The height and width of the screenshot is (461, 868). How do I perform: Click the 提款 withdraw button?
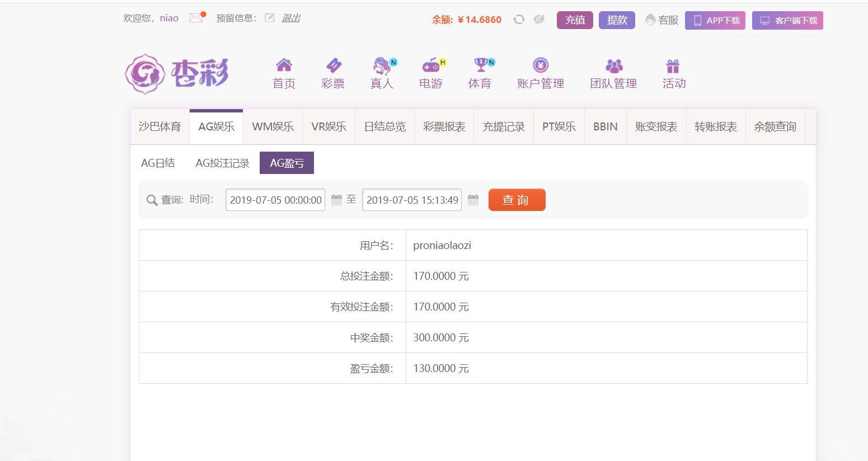pyautogui.click(x=617, y=20)
